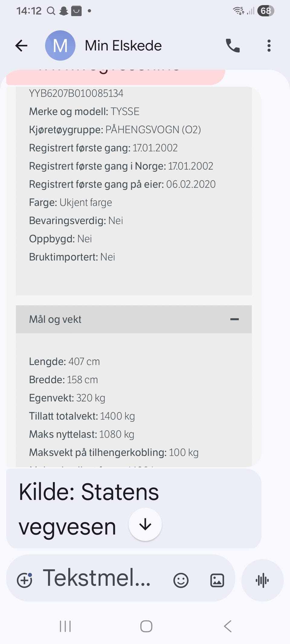The image size is (290, 644).
Task: Tap the battery indicator in status bar
Action: [266, 11]
